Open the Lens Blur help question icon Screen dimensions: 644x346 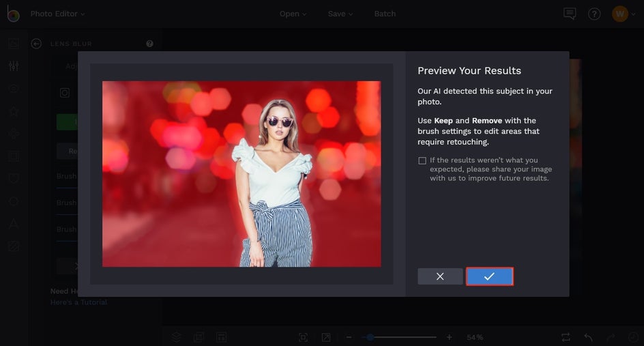pos(149,44)
